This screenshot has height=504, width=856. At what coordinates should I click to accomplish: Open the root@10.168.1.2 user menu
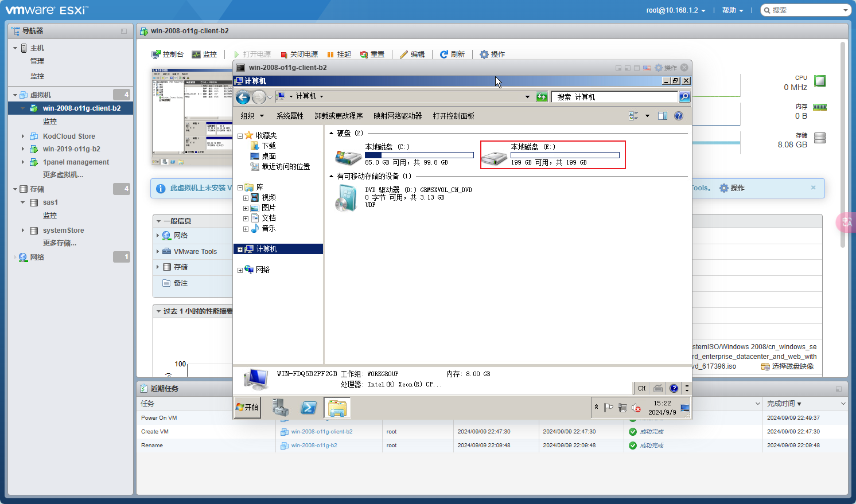click(x=676, y=10)
